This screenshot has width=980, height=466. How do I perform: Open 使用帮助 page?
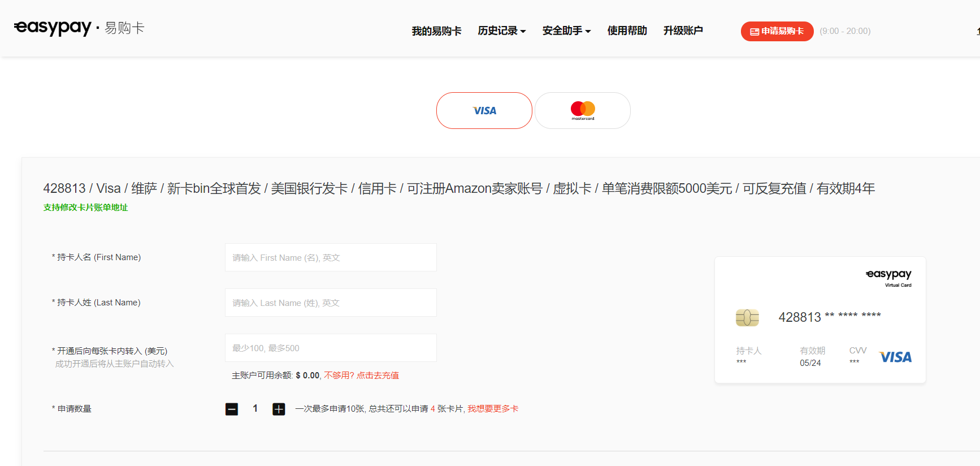[627, 31]
